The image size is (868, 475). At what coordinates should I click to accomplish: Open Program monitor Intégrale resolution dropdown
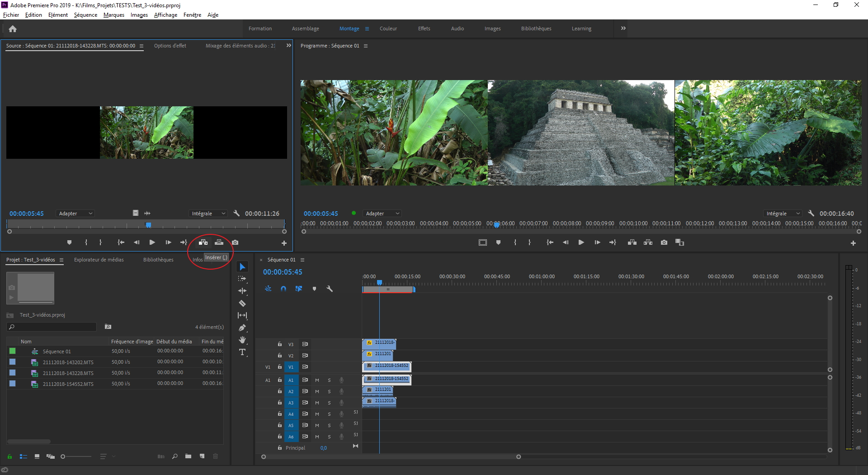783,213
